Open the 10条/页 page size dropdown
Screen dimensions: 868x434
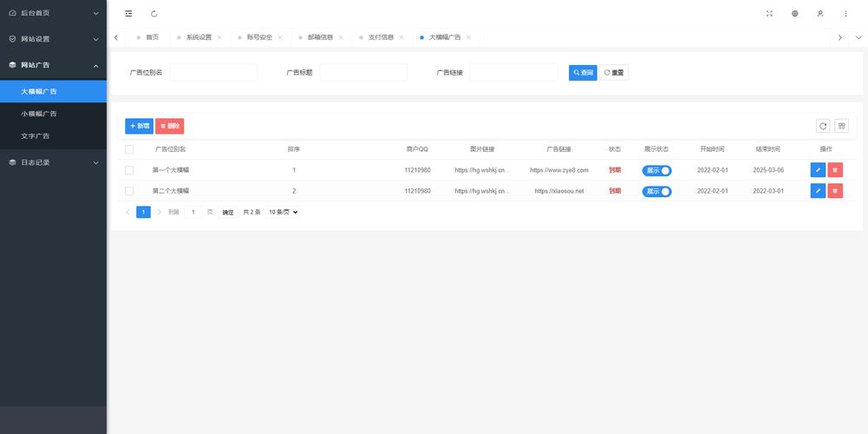click(283, 212)
